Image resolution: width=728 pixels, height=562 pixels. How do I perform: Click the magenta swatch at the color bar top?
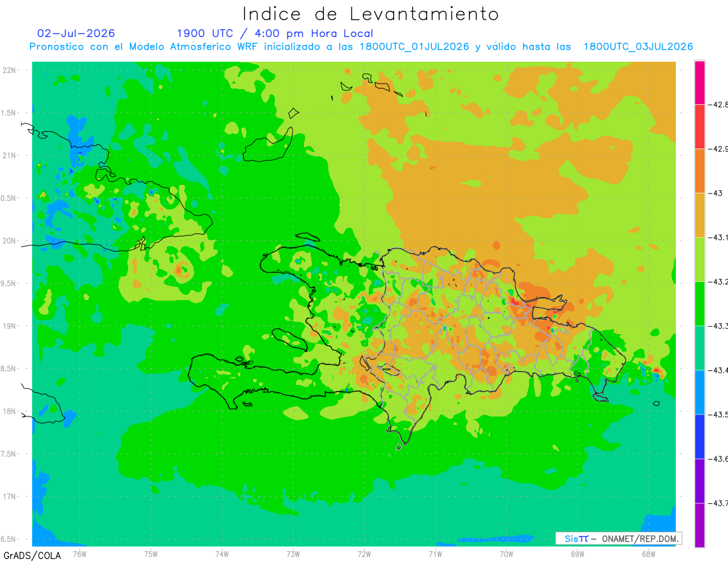coord(699,82)
